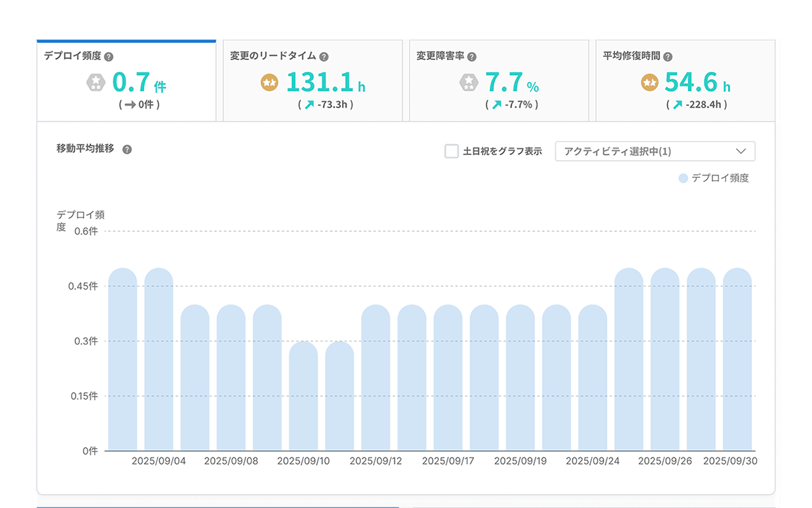Click the 2025/09/10 axis label
812x508 pixels.
pos(303,461)
